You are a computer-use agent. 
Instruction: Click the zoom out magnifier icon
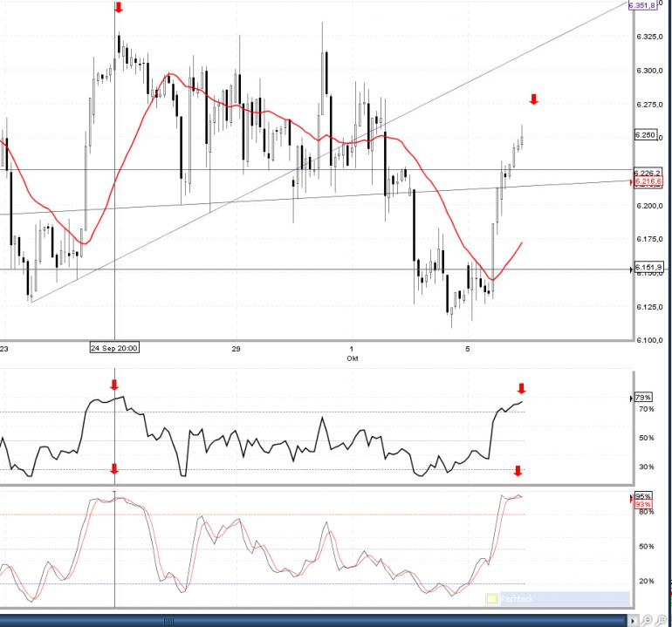648,620
